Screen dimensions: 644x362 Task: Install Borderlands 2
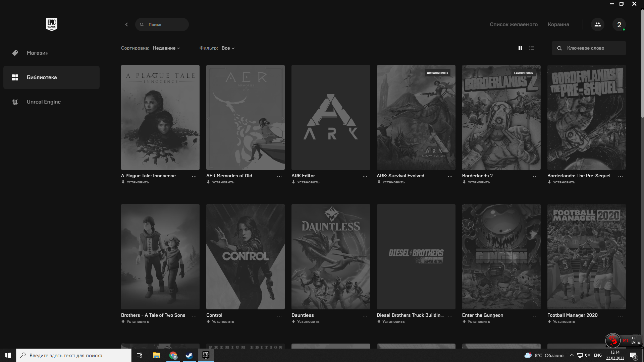(476, 182)
